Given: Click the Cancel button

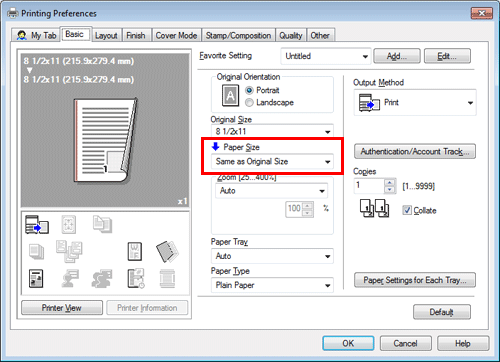Looking at the screenshot, I should 405,343.
